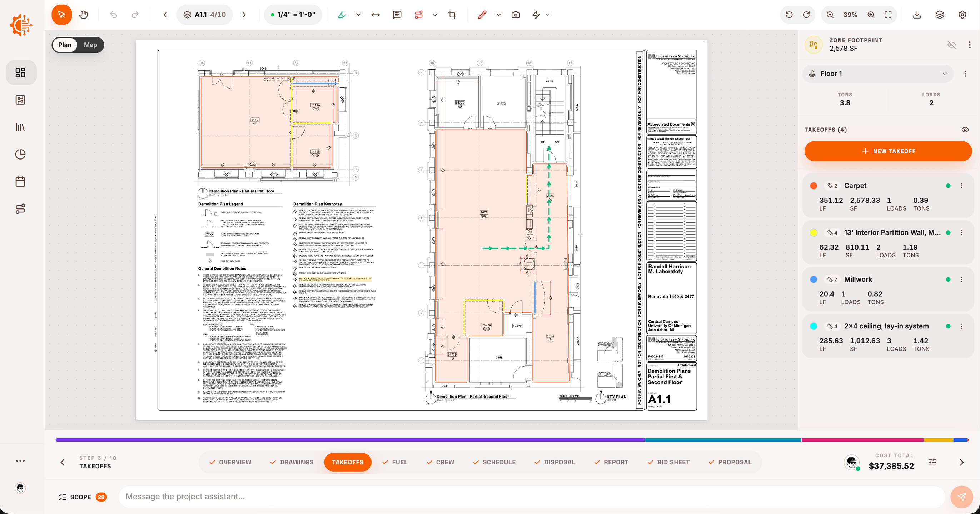Open the A1.1 4/10 sheet selector

coord(205,15)
